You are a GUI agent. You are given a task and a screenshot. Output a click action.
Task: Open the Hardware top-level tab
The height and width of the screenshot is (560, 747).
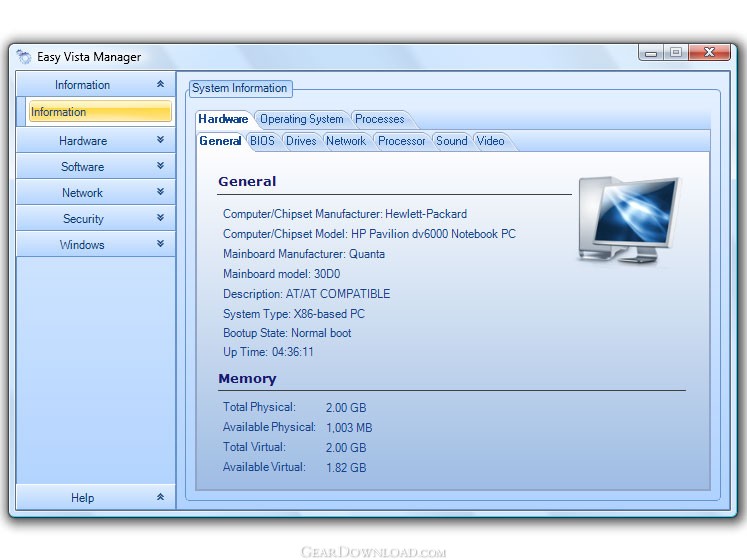click(223, 119)
